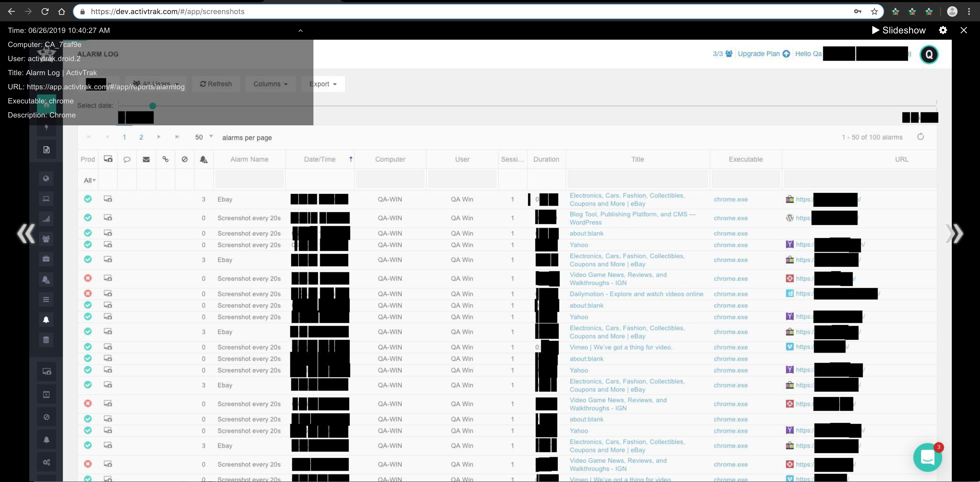Screen dimensions: 980x482
Task: Open the screenshot viewer settings gear
Action: pos(943,30)
